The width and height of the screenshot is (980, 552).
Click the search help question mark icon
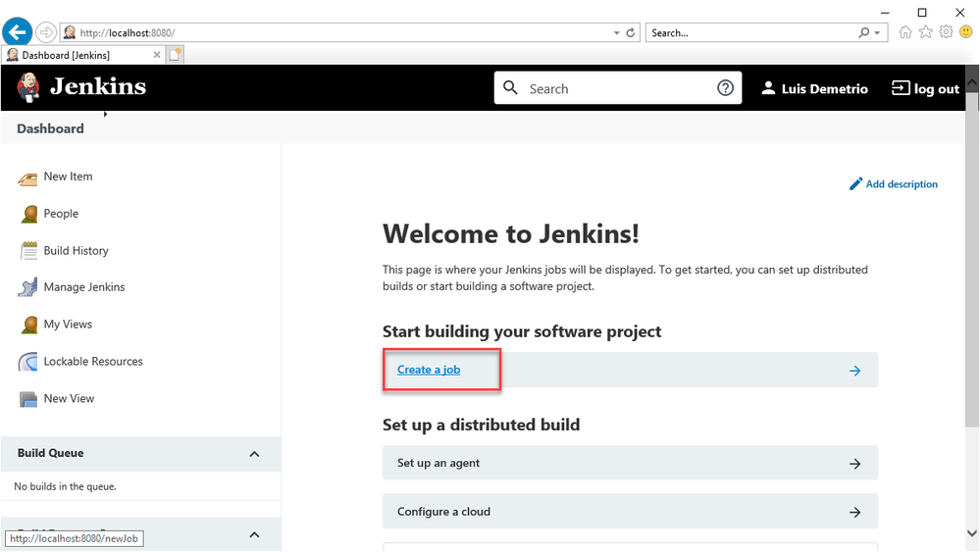(x=725, y=88)
